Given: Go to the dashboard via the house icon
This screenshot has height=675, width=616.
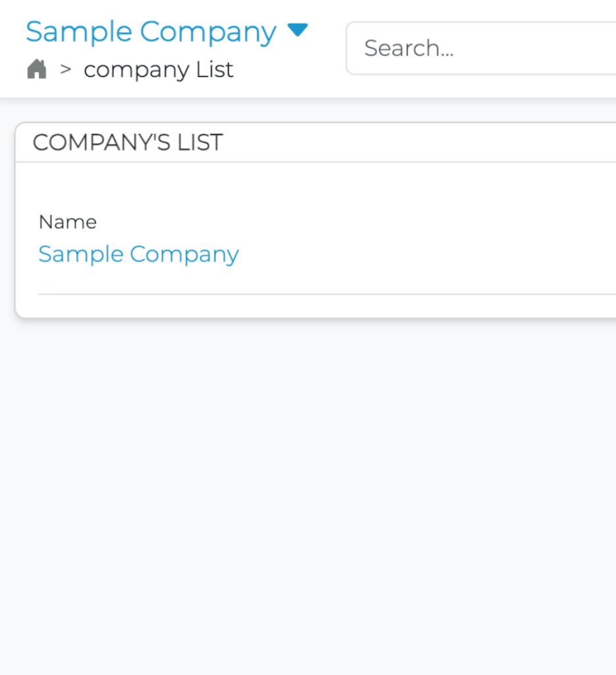Looking at the screenshot, I should 37,69.
